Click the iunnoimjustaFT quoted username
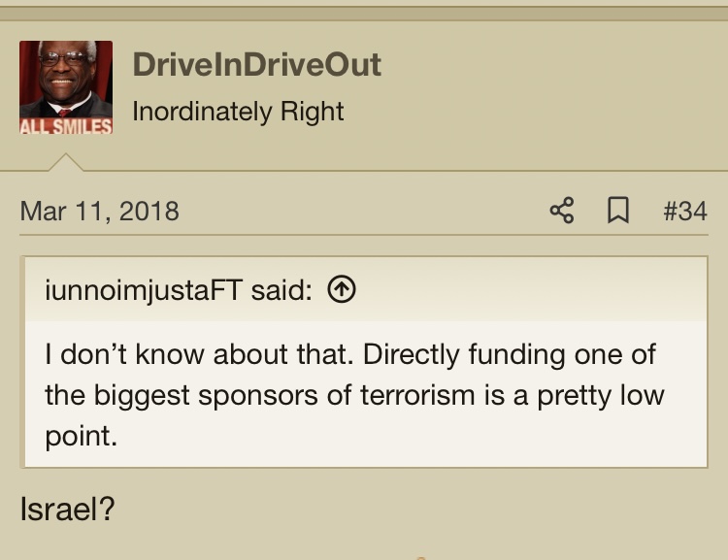Screen dimensions: 728x560 point(144,291)
